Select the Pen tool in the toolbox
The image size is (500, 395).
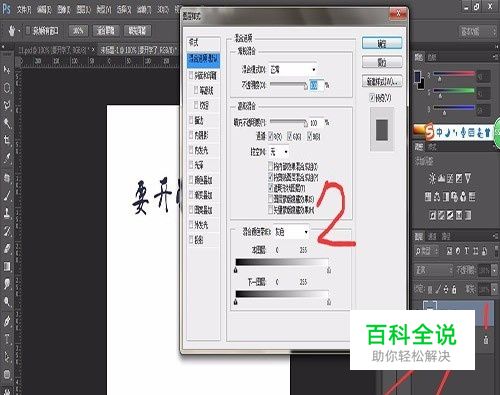[7, 321]
